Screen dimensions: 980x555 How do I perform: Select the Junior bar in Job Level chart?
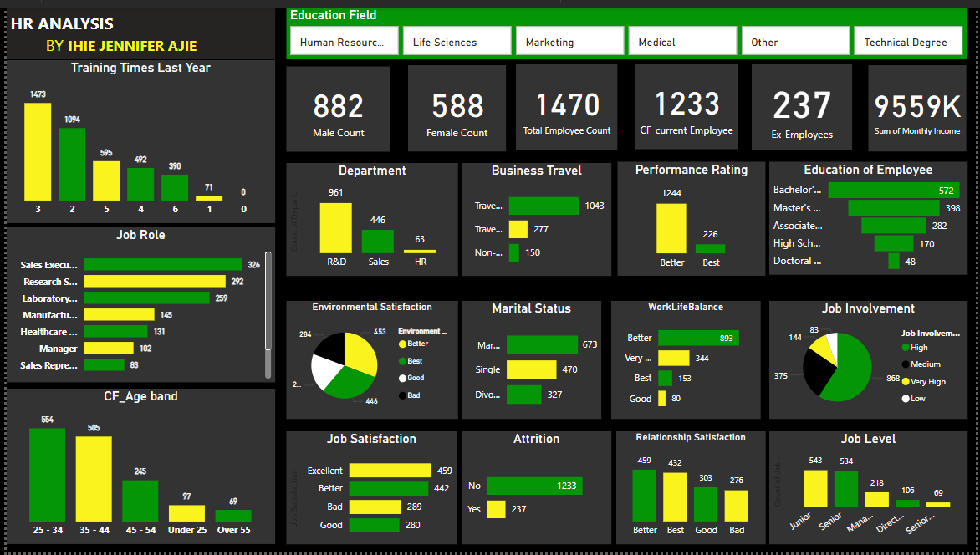[815, 488]
